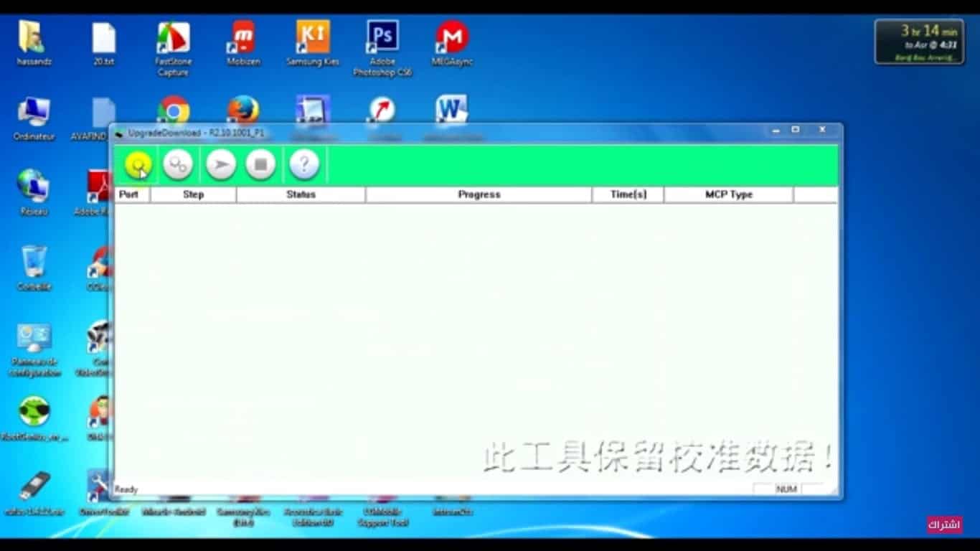
Task: Close the UpgradeDownload window
Action: 822,131
